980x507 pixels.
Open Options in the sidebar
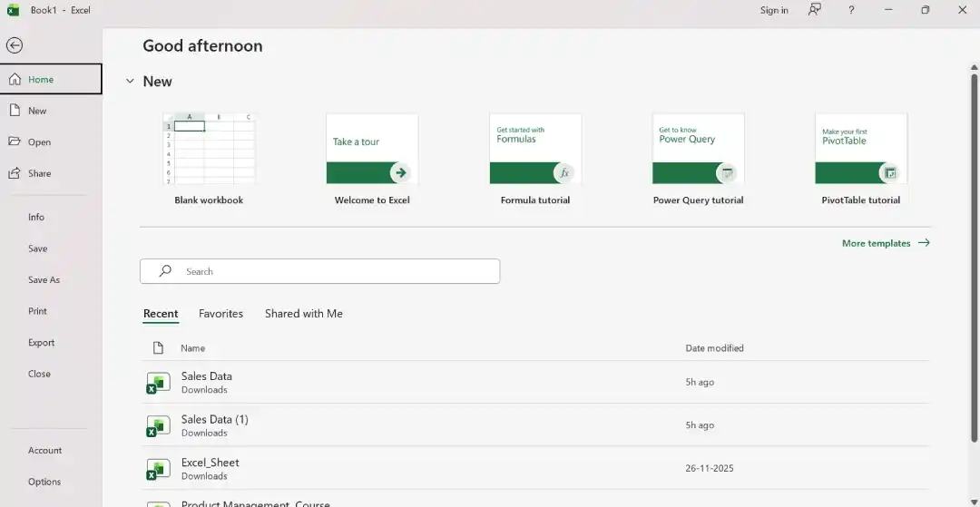(44, 482)
